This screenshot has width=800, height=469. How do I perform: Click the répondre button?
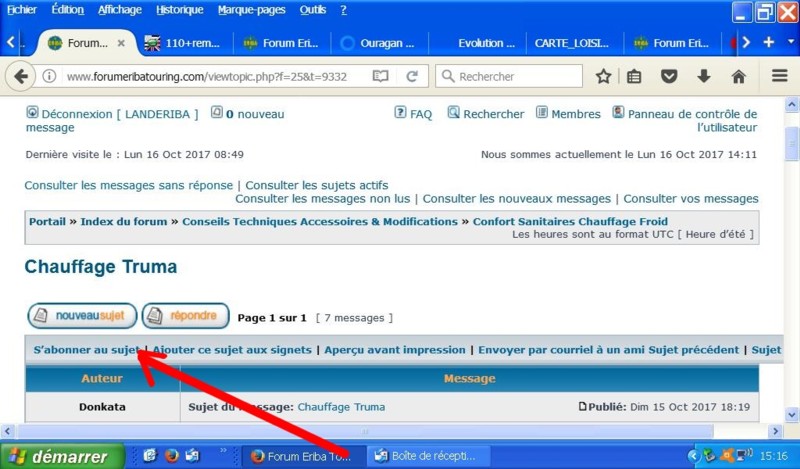185,316
